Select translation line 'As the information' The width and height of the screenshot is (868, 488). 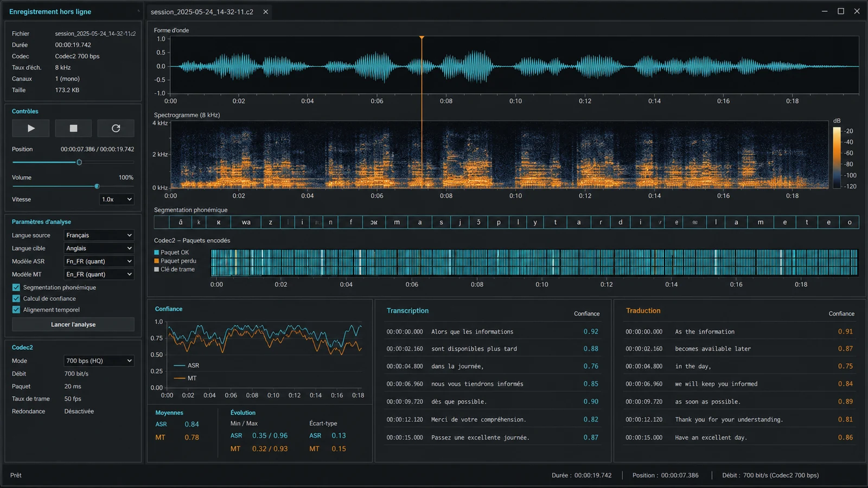(739, 332)
